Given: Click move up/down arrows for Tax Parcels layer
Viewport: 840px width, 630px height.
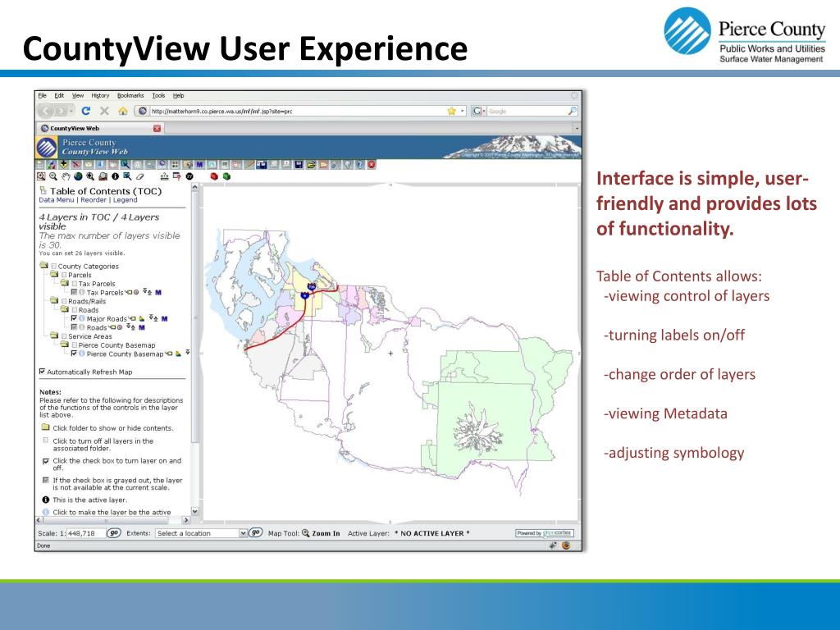Looking at the screenshot, I should [147, 292].
